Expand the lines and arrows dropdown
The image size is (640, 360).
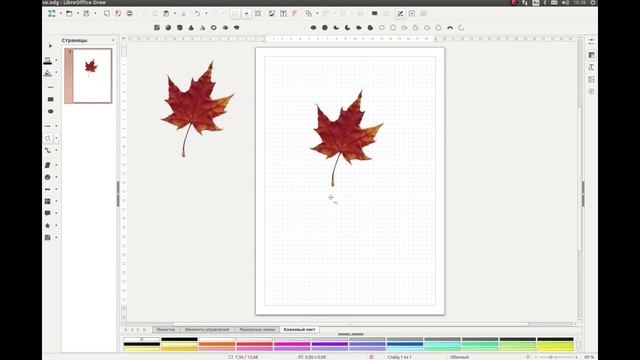tap(56, 126)
